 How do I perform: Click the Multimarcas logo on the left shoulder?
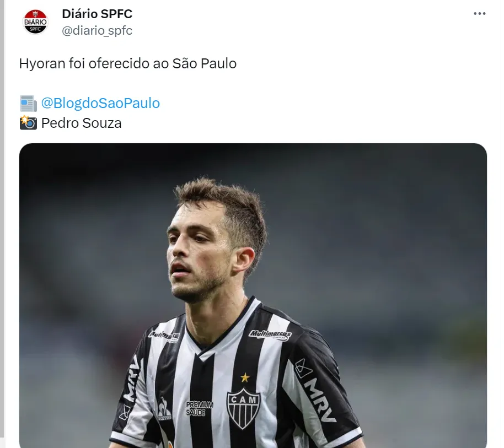tap(164, 336)
